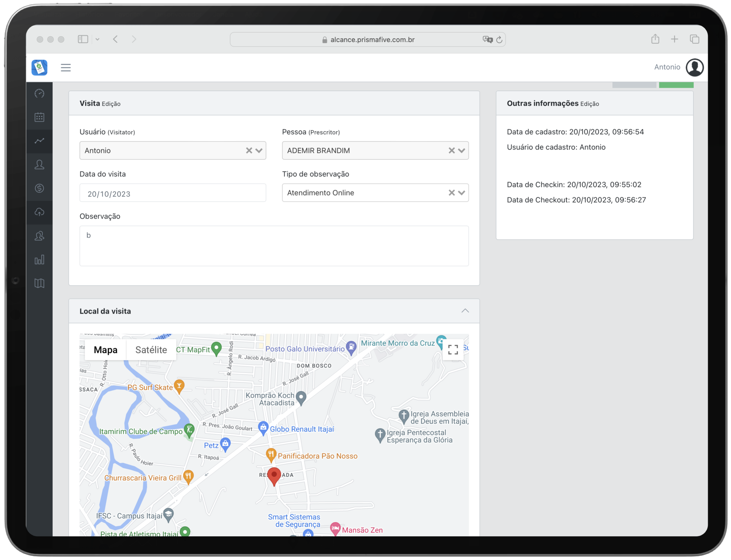Click the green button at top right
This screenshot has height=560, width=731.
tap(676, 85)
